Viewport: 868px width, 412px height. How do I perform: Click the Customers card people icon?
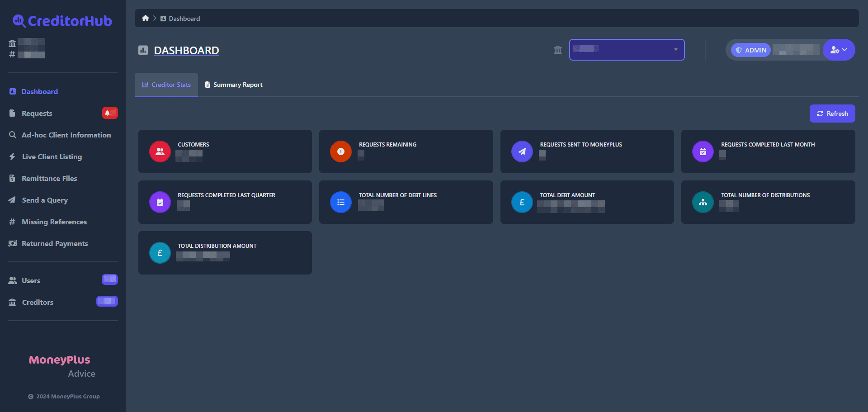160,152
